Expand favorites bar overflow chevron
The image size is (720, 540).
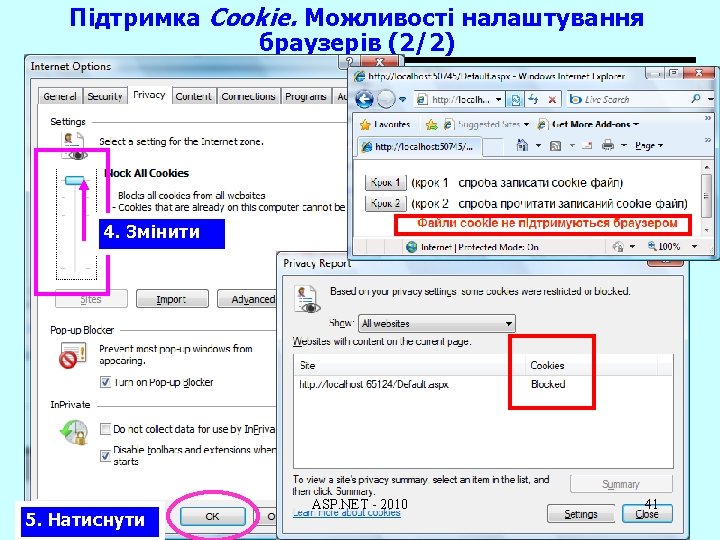pyautogui.click(x=708, y=118)
